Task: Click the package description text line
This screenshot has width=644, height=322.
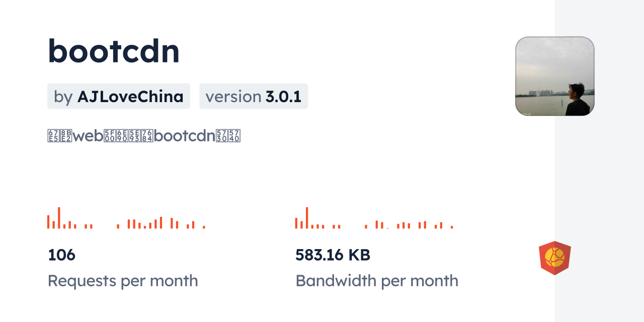Action: click(x=144, y=136)
